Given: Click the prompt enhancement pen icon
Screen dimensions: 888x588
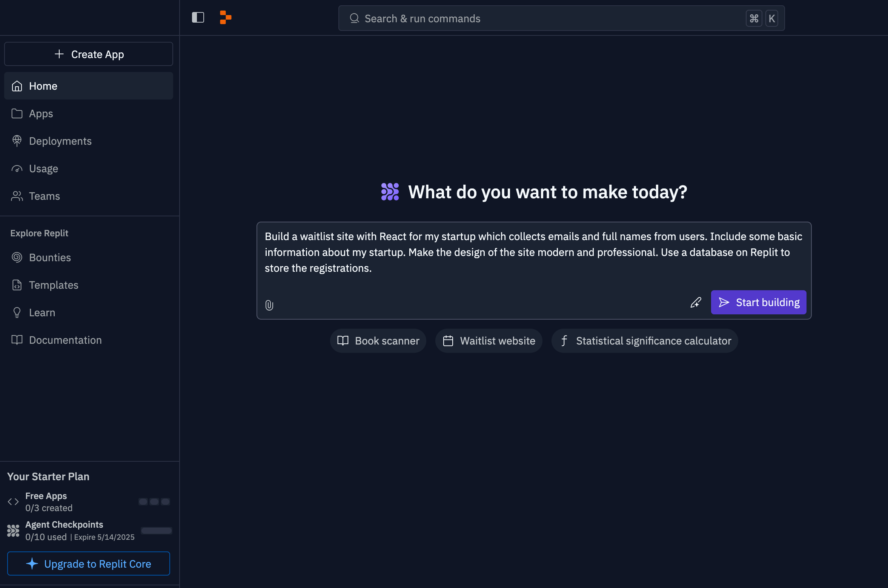Looking at the screenshot, I should coord(696,303).
